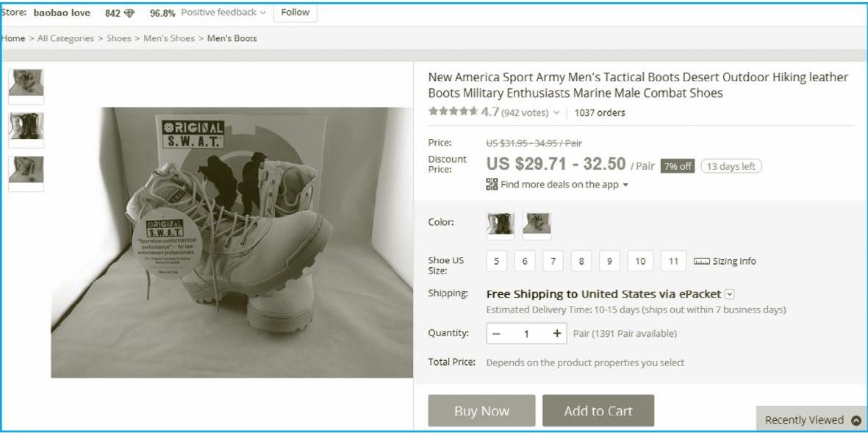Expand the Positive feedback dropdown
The image size is (868, 439).
[263, 13]
